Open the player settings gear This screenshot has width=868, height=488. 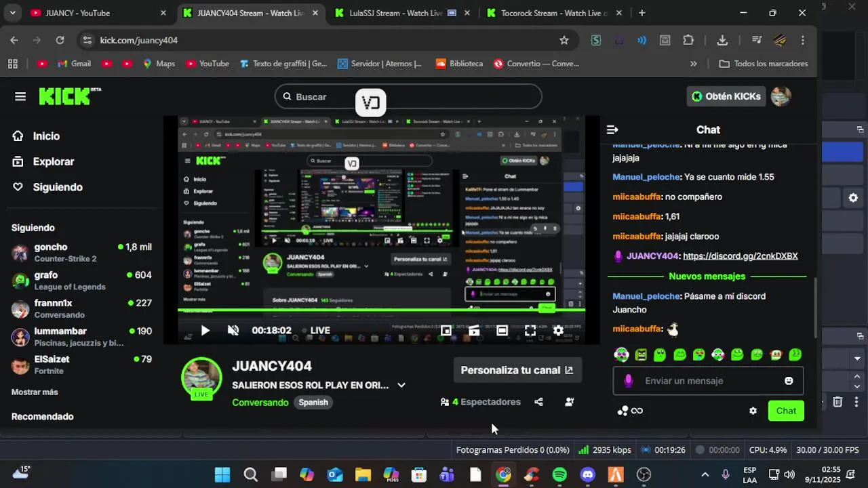tap(558, 331)
